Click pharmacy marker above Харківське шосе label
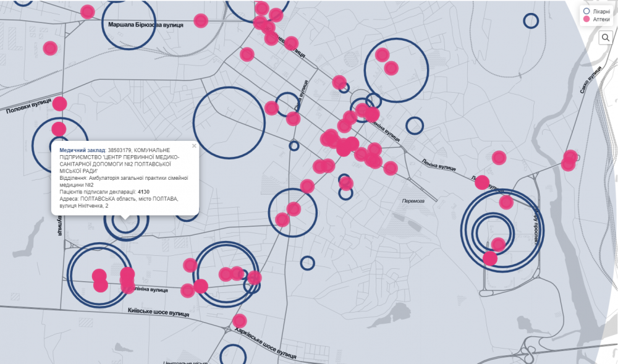The height and width of the screenshot is (364, 618). pyautogui.click(x=240, y=321)
